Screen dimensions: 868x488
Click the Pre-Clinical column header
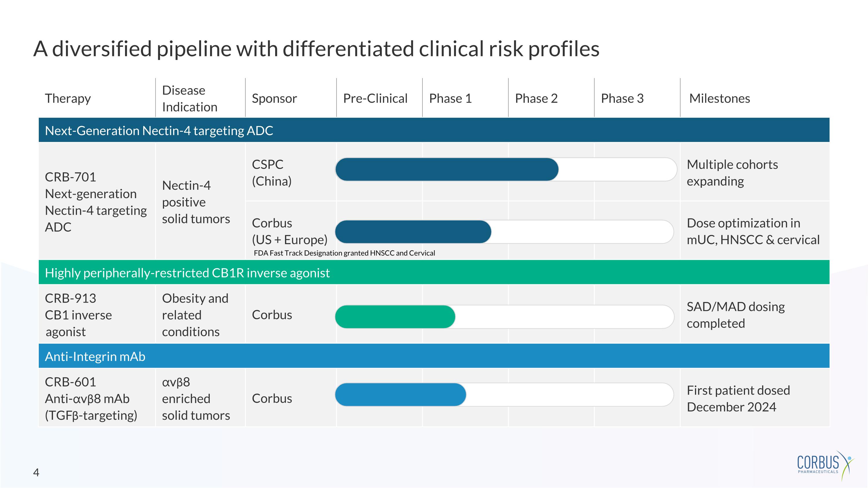pos(375,98)
